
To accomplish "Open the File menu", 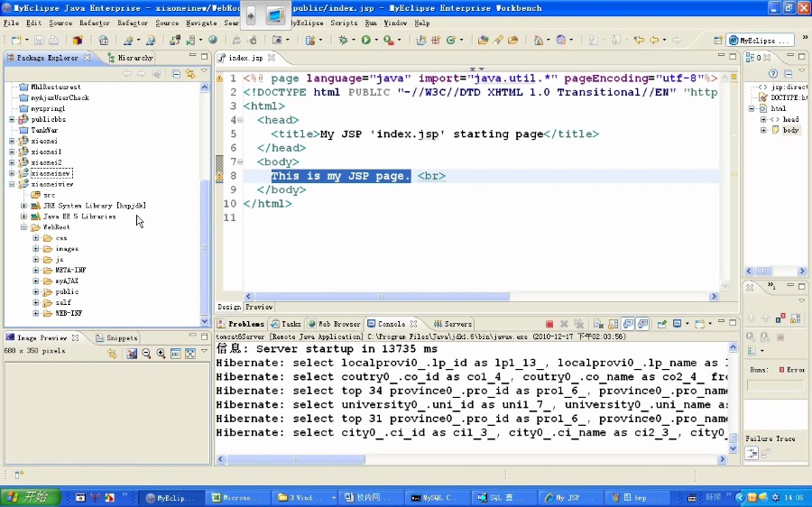I will coord(11,23).
